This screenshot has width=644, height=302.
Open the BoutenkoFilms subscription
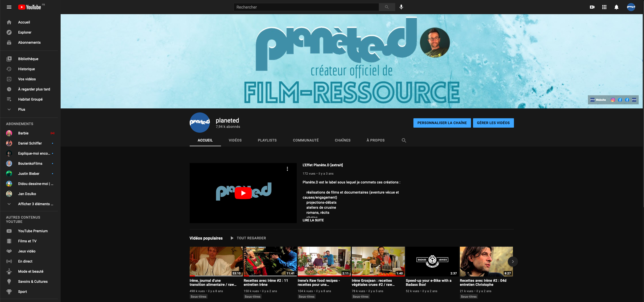30,164
